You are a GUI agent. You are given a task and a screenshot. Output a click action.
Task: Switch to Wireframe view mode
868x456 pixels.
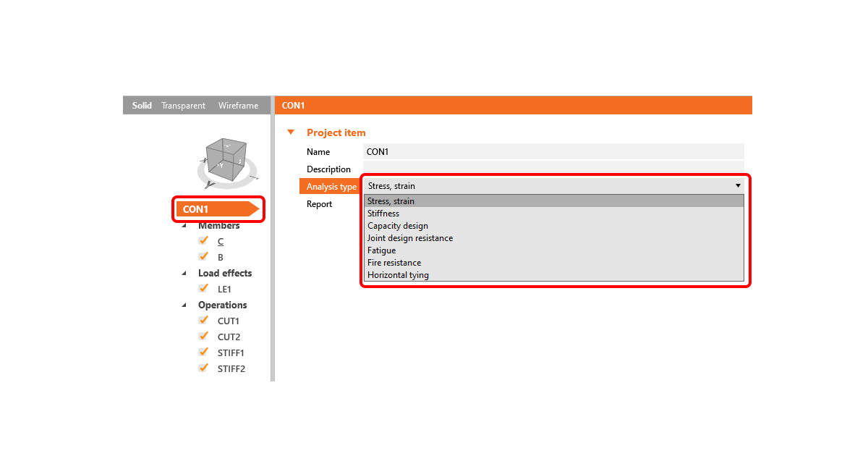click(238, 105)
